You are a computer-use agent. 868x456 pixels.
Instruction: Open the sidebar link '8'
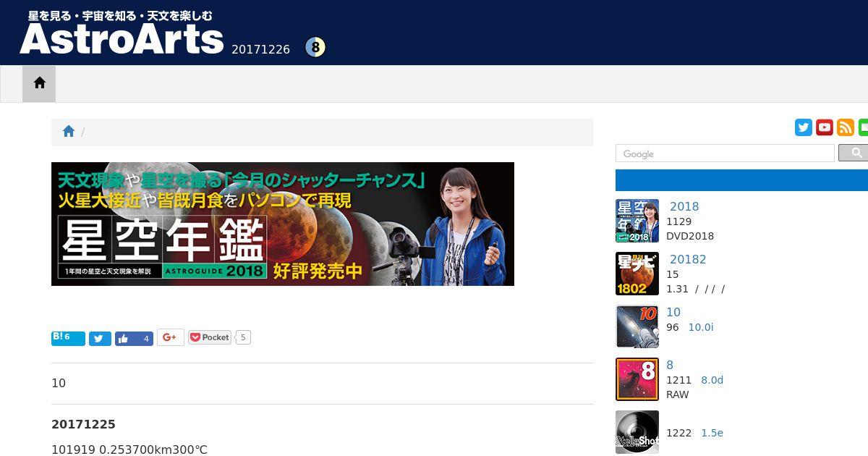tap(670, 365)
